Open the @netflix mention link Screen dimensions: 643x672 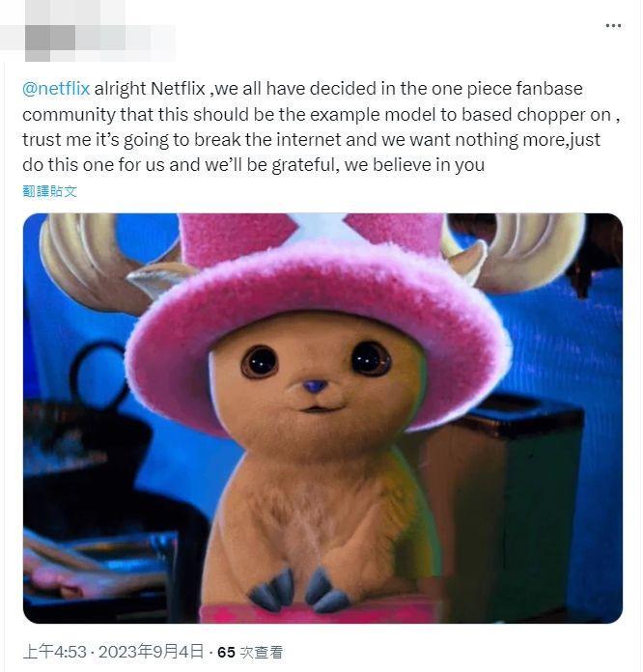56,89
